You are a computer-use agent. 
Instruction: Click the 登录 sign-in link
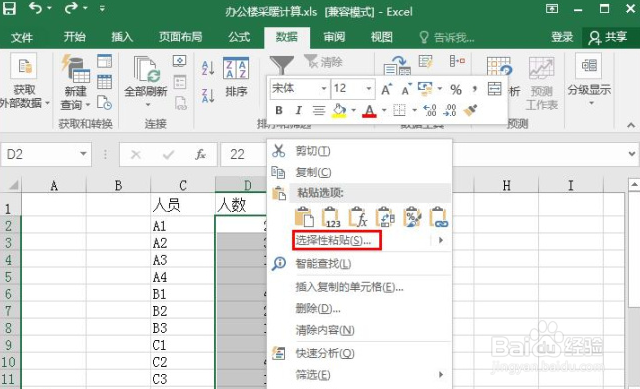coord(562,37)
